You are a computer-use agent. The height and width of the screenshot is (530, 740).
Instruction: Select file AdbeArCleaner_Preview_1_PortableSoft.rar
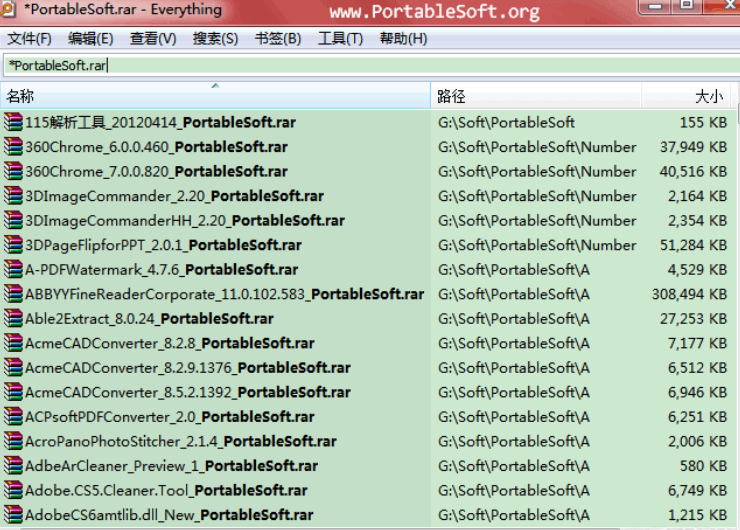tap(171, 466)
